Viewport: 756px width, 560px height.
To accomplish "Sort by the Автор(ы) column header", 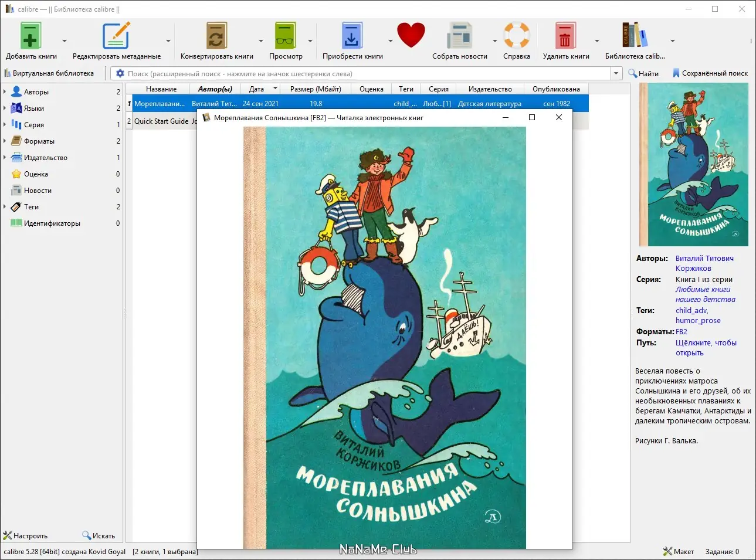I will 215,89.
